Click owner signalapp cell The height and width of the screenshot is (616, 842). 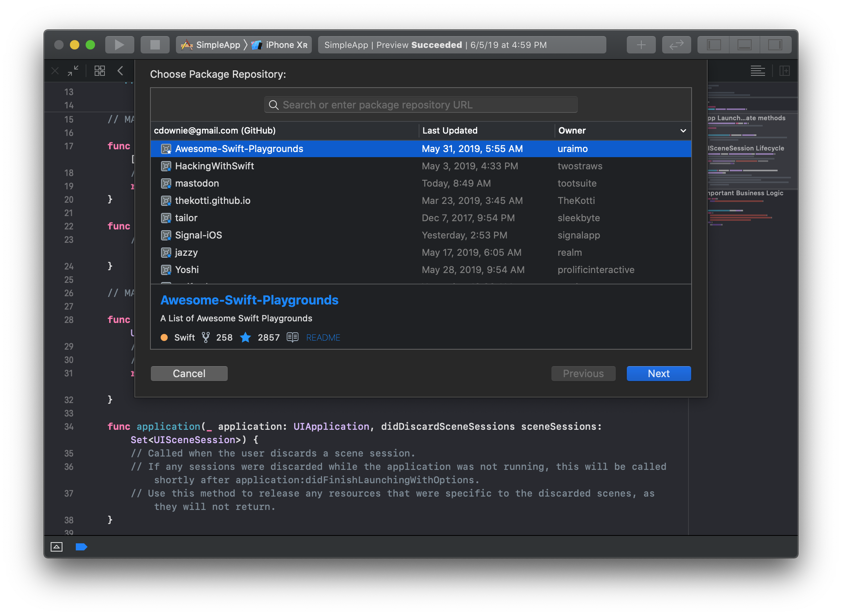point(578,235)
